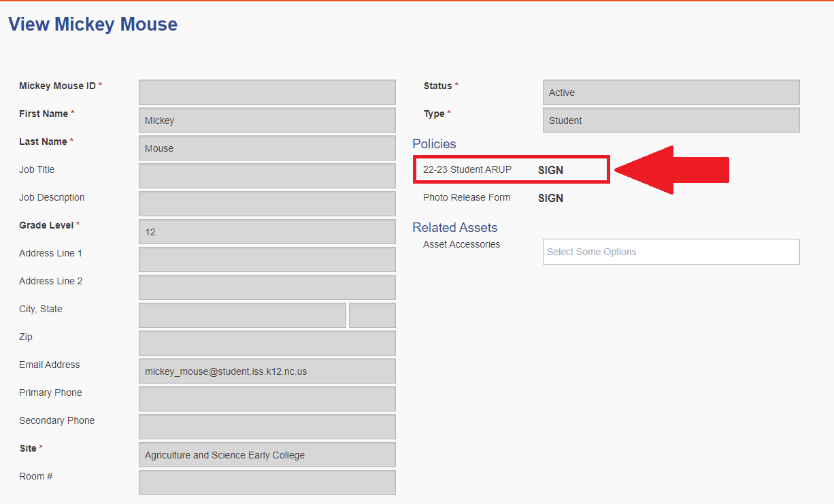The image size is (834, 504).
Task: Click the Mickey Mouse ID field
Action: coord(267,93)
